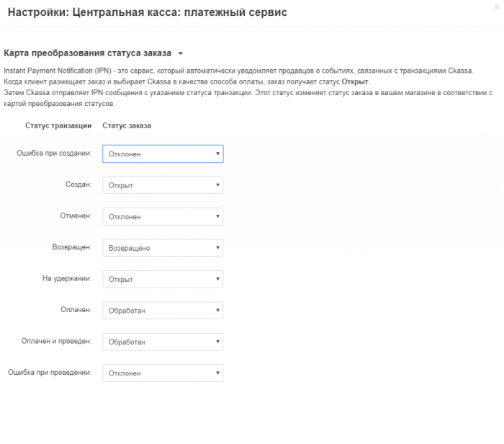
Task: Open the 'Оплачен и проведен' status dropdown
Action: (x=163, y=342)
